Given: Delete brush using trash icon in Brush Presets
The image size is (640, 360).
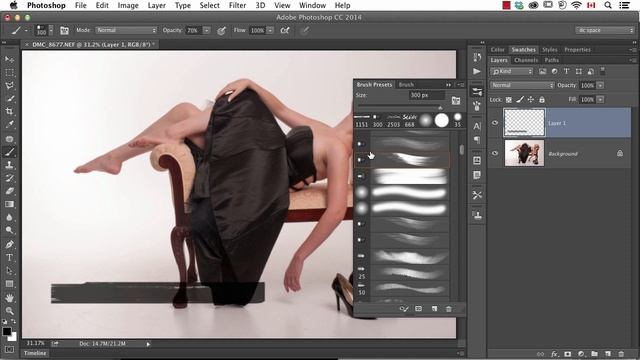Looking at the screenshot, I should tap(449, 309).
